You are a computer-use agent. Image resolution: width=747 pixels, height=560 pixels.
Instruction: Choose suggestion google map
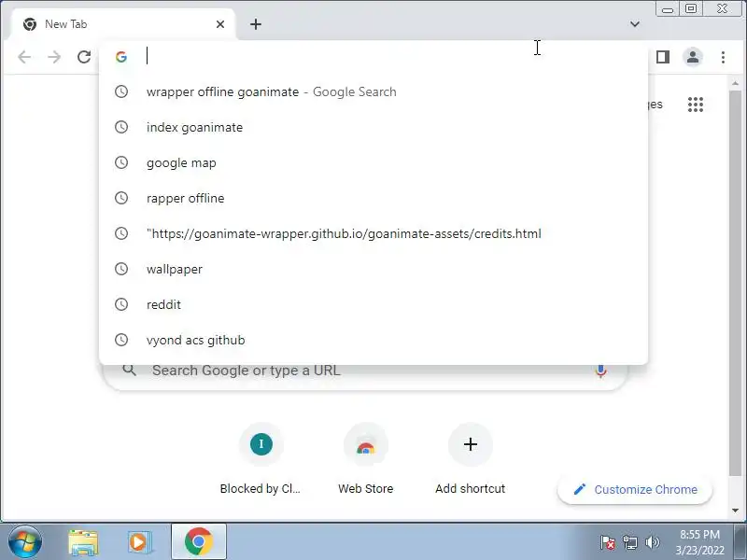click(373, 162)
